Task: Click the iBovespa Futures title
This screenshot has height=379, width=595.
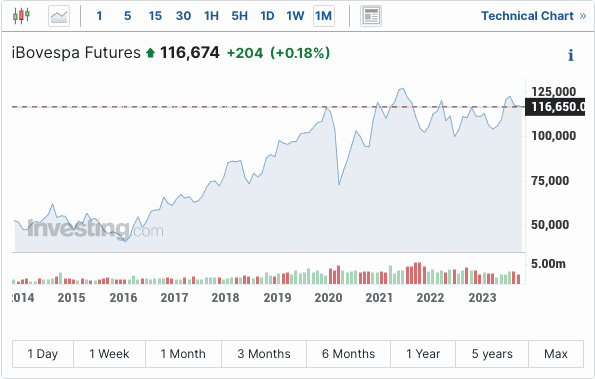Action: (x=76, y=53)
